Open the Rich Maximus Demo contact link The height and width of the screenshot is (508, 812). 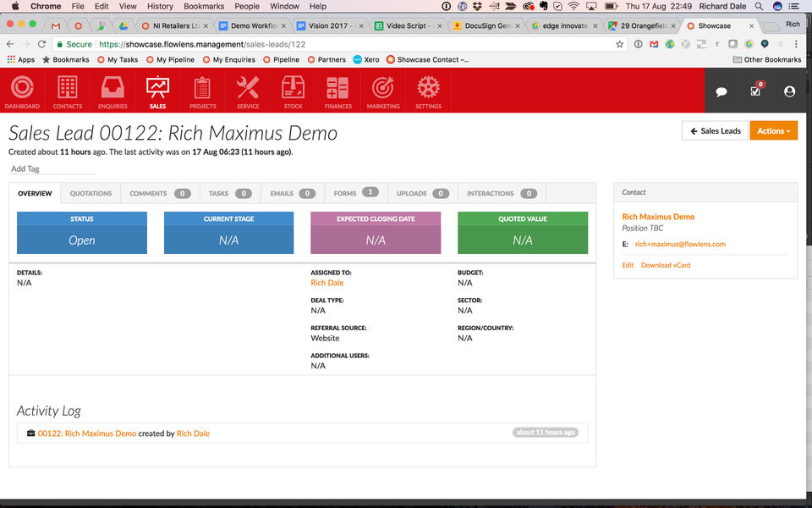(x=658, y=217)
